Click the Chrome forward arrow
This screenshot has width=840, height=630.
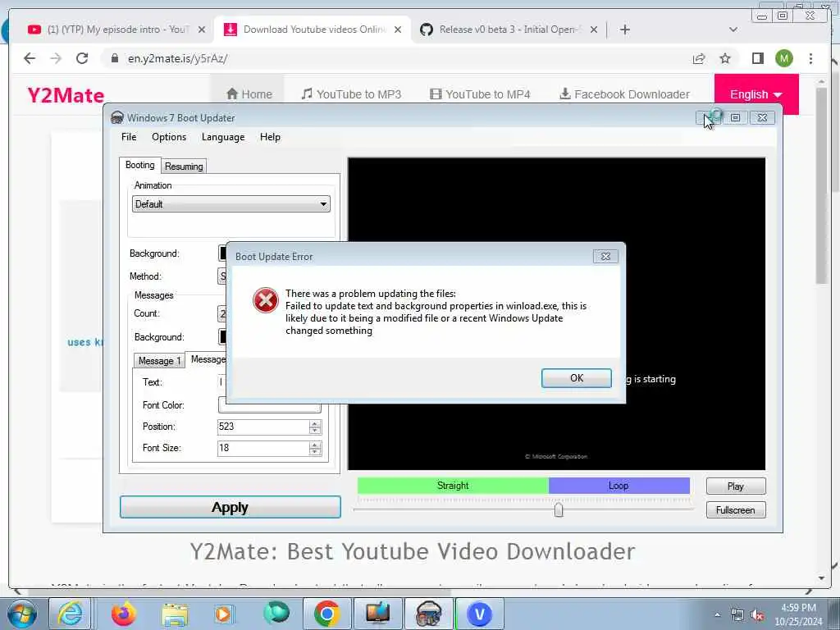pos(56,58)
